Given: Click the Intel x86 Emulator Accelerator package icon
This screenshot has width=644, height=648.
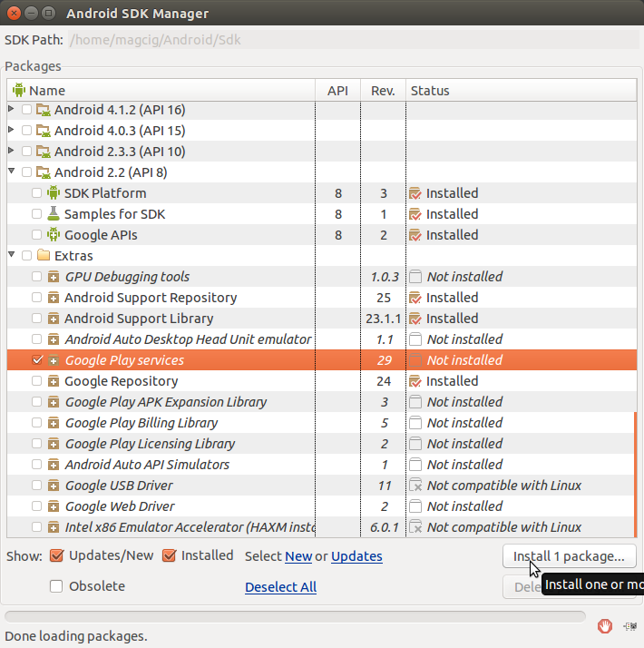Looking at the screenshot, I should coord(54,527).
